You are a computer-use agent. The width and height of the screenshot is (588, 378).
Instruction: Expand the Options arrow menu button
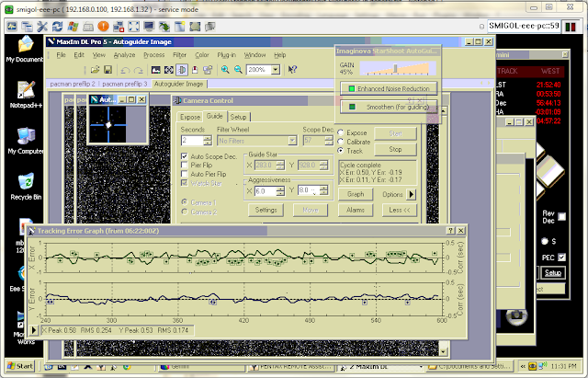(x=413, y=194)
